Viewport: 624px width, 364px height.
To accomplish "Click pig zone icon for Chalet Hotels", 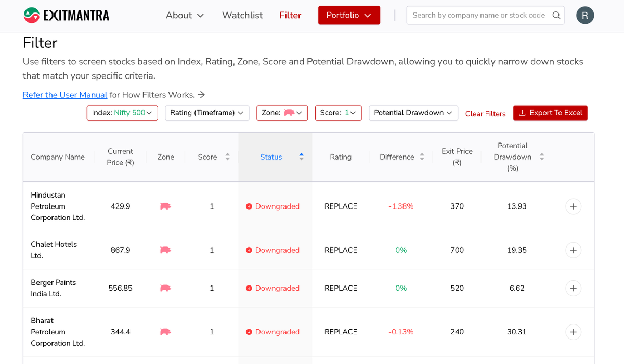I will click(165, 250).
